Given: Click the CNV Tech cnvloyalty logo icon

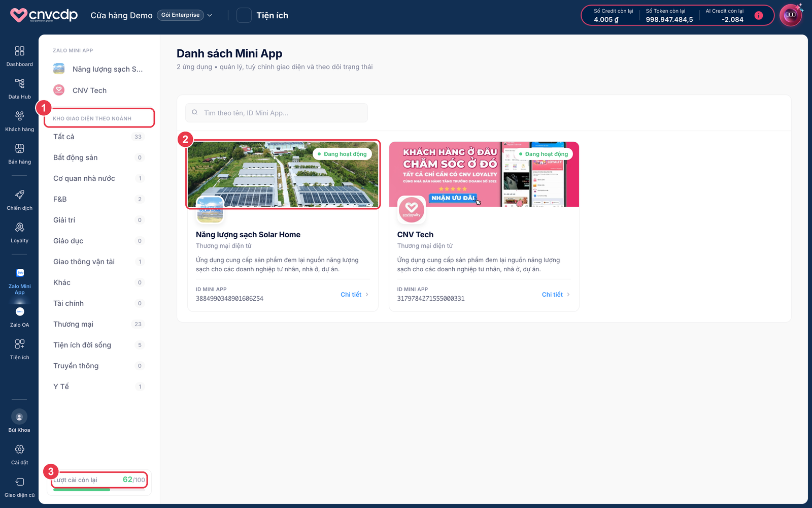Looking at the screenshot, I should [x=411, y=210].
